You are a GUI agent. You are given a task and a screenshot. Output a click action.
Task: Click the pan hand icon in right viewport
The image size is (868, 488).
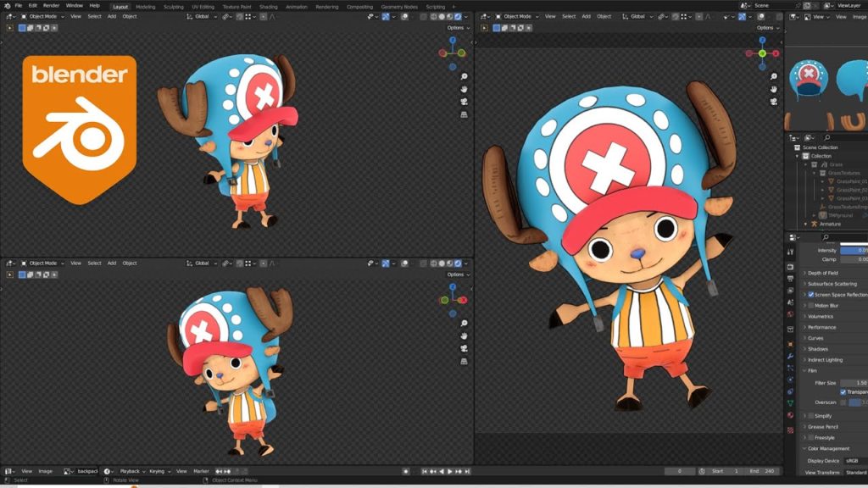773,89
